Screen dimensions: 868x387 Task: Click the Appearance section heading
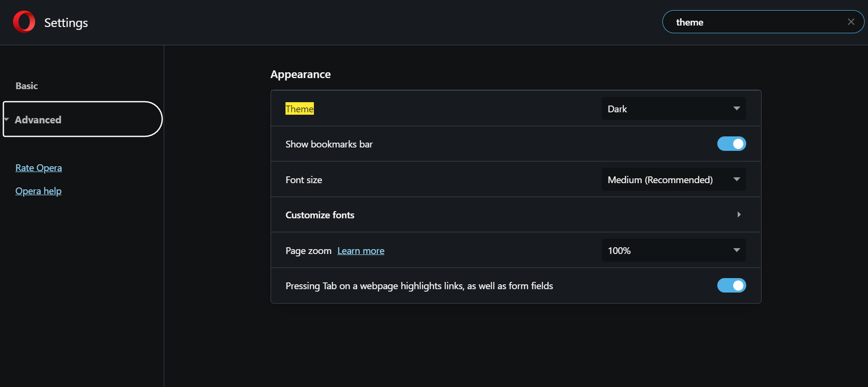click(x=300, y=74)
